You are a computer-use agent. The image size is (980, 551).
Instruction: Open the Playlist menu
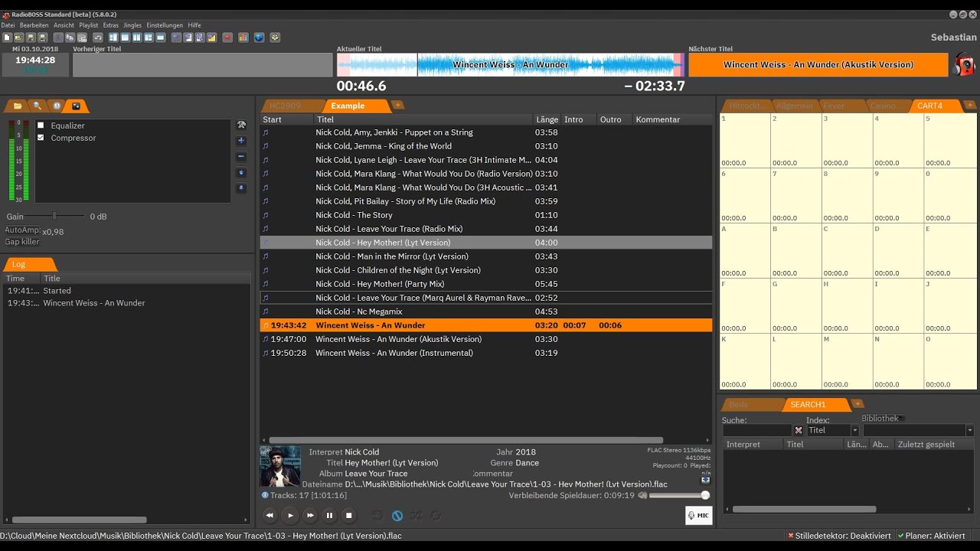(x=89, y=25)
